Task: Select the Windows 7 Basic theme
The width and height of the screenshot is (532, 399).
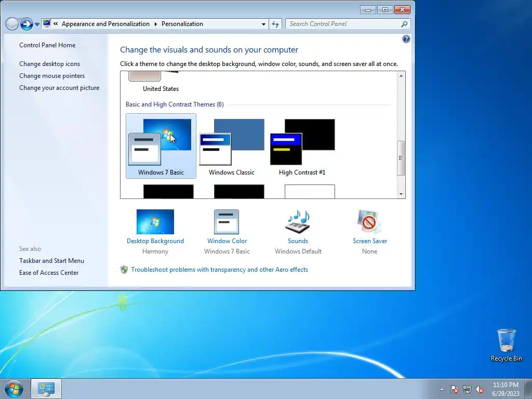Action: click(x=161, y=146)
